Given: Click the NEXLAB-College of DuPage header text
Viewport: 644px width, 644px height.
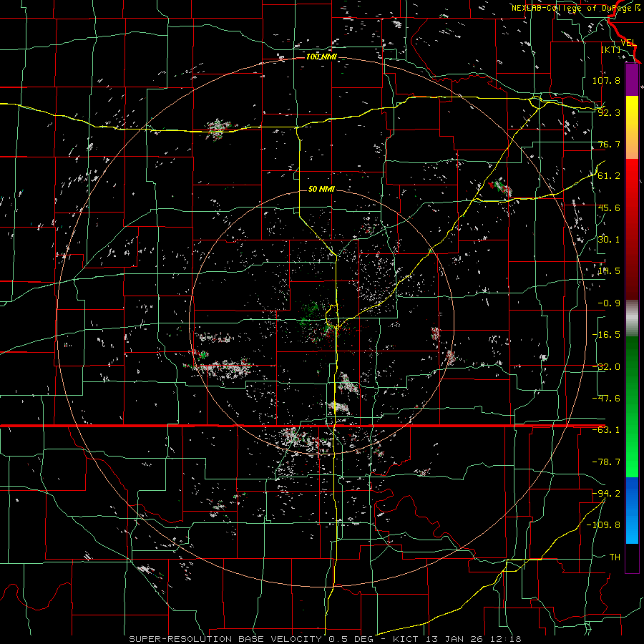Looking at the screenshot, I should pyautogui.click(x=575, y=8).
